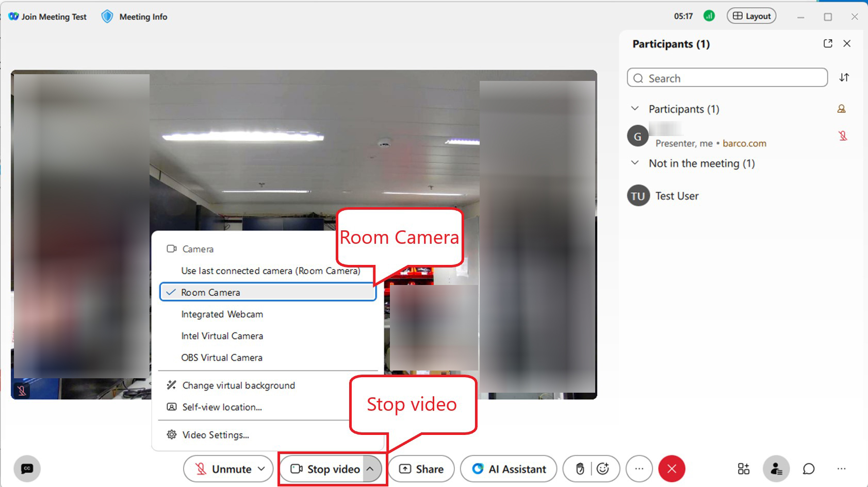Open audio options arrow beside Unmute
This screenshot has width=868, height=487.
point(261,469)
